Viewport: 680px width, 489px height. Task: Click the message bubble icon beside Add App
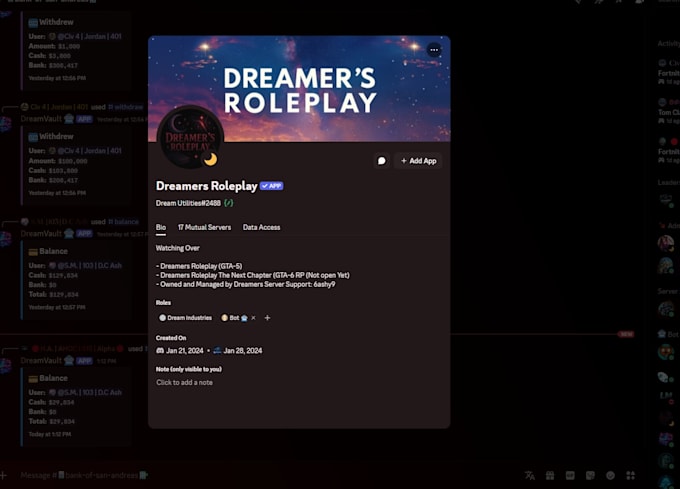pos(382,161)
